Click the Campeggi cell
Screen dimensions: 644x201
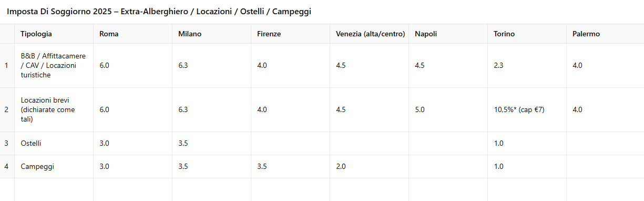54,167
